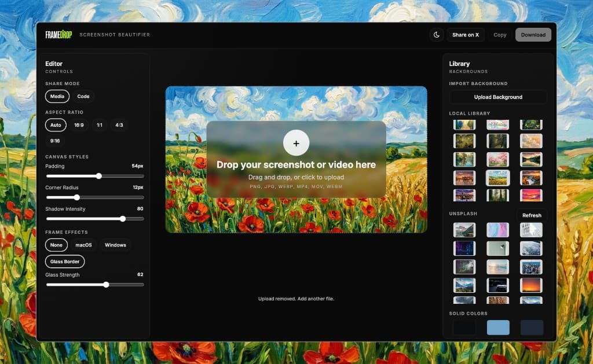Select the orange sunset gradient Unsplash background
This screenshot has height=364, width=593.
coord(531,285)
